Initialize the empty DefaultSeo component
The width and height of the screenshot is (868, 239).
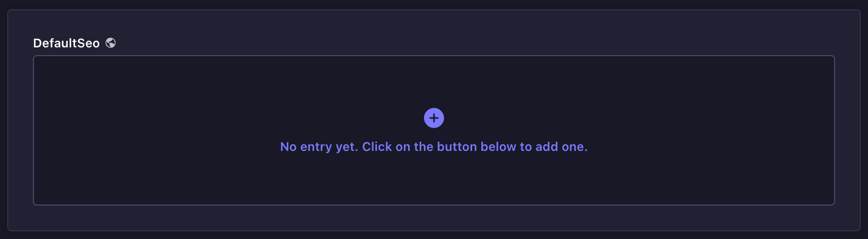pyautogui.click(x=434, y=118)
